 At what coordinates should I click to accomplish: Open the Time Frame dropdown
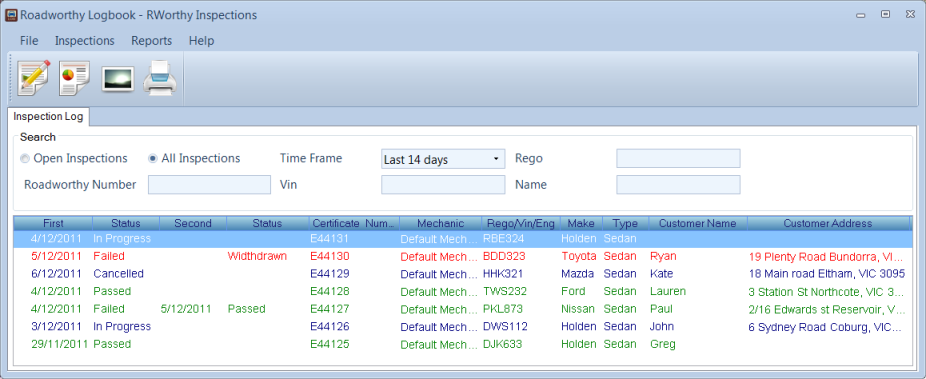pyautogui.click(x=443, y=159)
